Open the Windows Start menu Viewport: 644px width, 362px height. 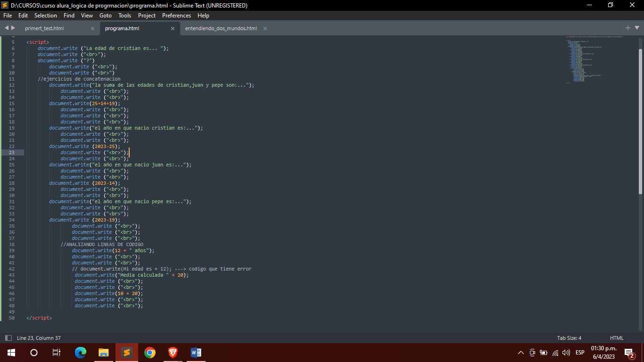coord(11,352)
